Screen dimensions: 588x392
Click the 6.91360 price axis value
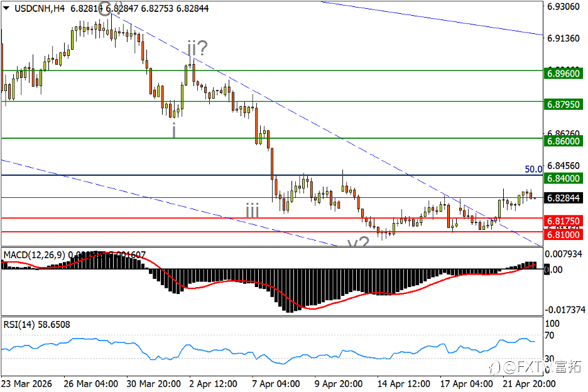click(563, 38)
